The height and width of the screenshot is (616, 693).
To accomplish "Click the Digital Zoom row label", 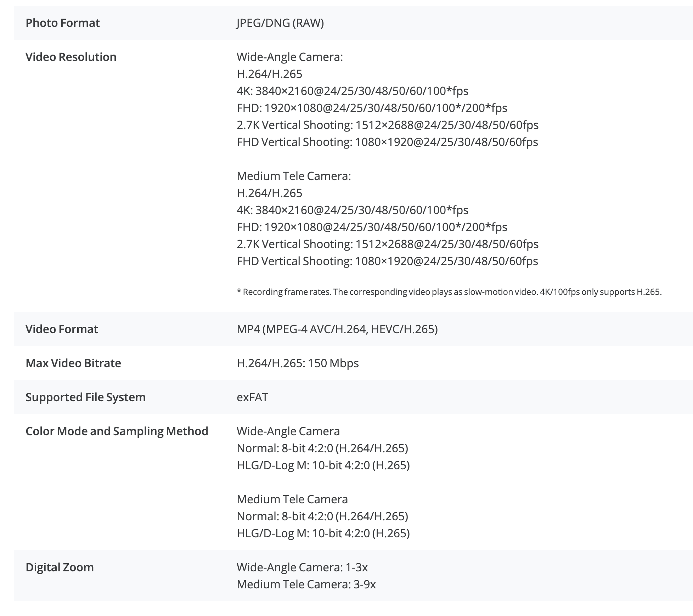I will (x=60, y=567).
